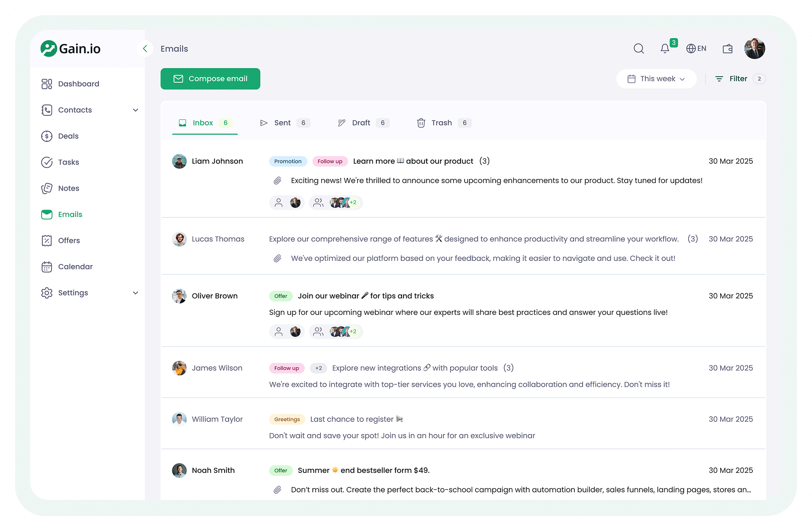Click Follow up tag on James Wilson's email
Image resolution: width=812 pixels, height=531 pixels.
287,368
